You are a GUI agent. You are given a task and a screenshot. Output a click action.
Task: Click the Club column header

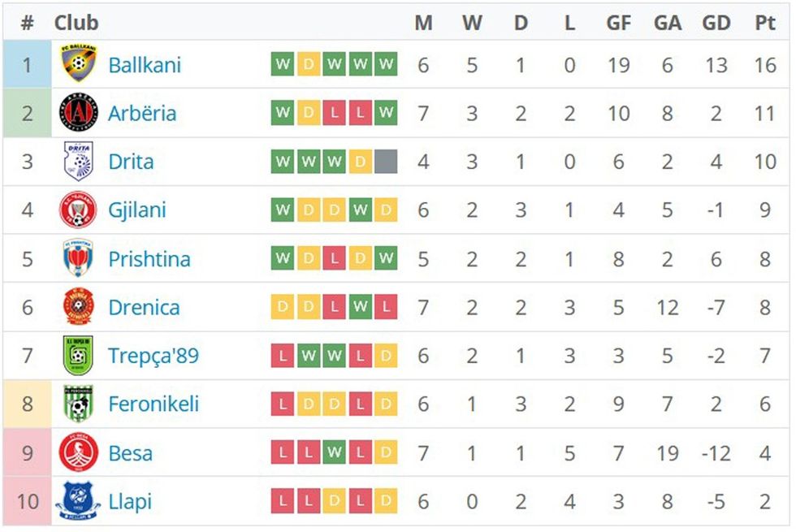click(x=76, y=23)
